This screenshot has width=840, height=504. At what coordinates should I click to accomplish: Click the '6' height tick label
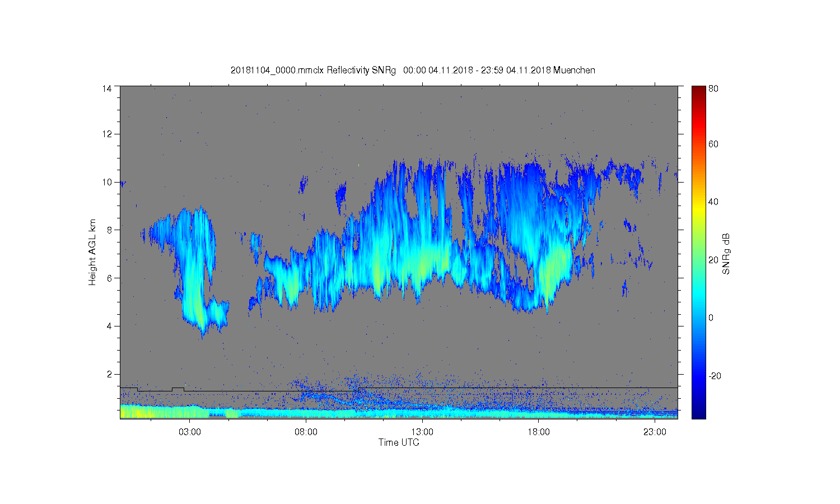click(110, 278)
